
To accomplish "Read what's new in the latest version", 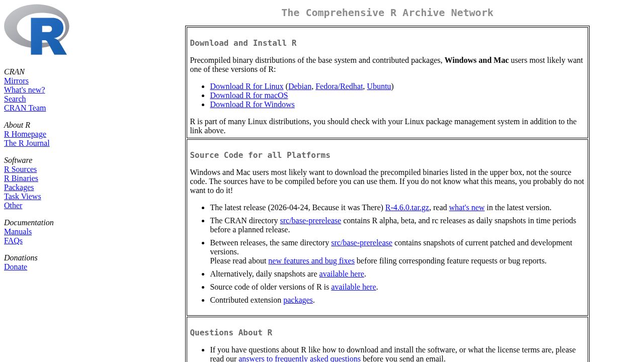I will 467,208.
